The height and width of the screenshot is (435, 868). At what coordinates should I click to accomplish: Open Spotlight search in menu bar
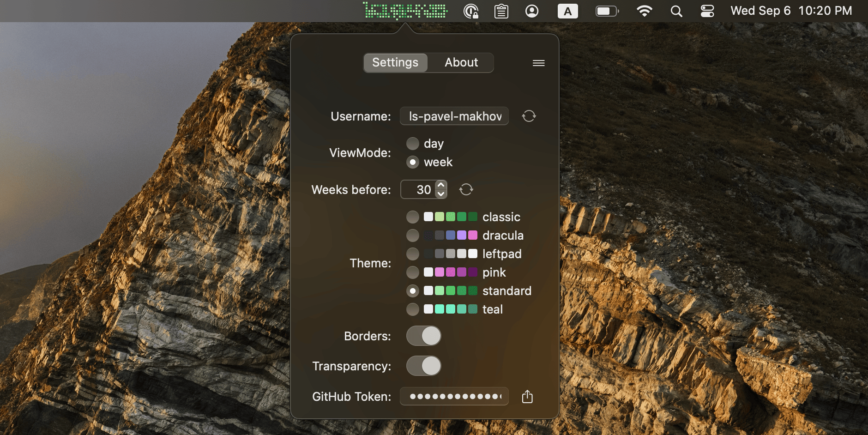pyautogui.click(x=676, y=11)
